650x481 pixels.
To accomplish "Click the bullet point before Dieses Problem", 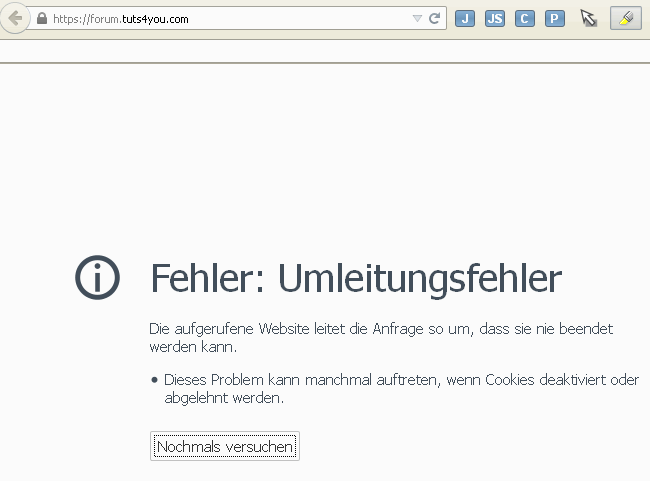I will 154,380.
